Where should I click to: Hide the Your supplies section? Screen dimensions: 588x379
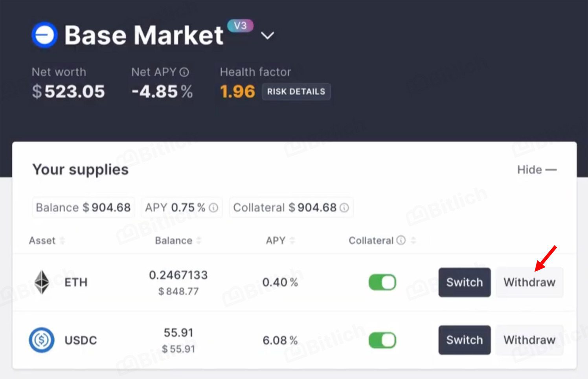pyautogui.click(x=537, y=170)
